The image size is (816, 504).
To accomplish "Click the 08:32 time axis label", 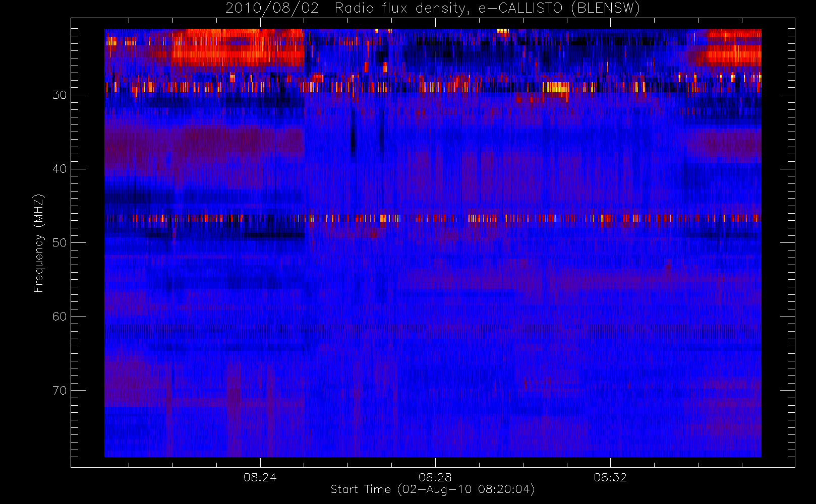I will click(610, 477).
